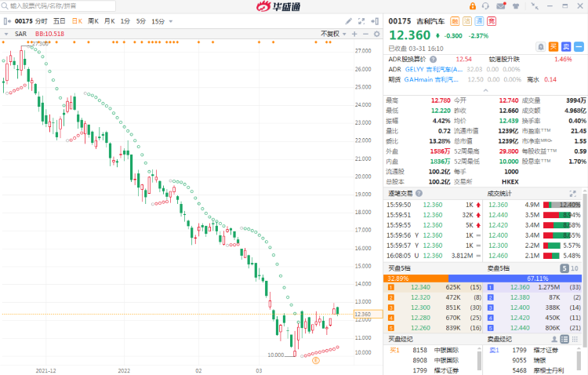Switch order book to 5 levels
This screenshot has width=588, height=375.
pos(564,268)
